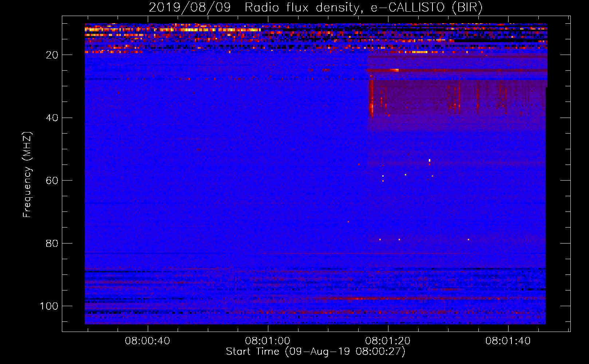Click the frequency tick label '60'

[x=52, y=181]
